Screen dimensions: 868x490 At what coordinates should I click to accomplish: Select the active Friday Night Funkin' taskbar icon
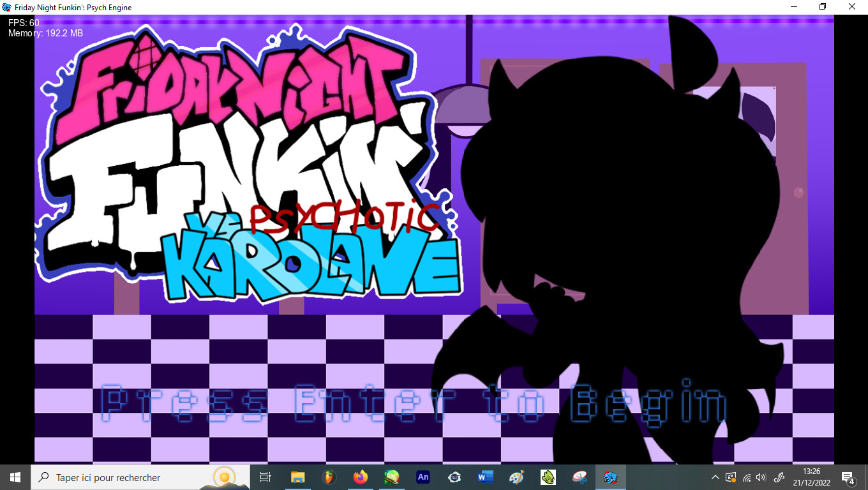[611, 477]
